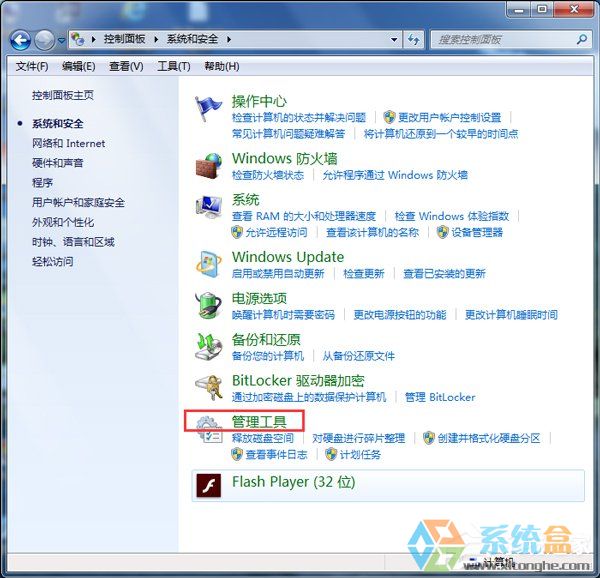The width and height of the screenshot is (600, 578).
Task: Open the 管理工具 heading link
Action: 259,422
